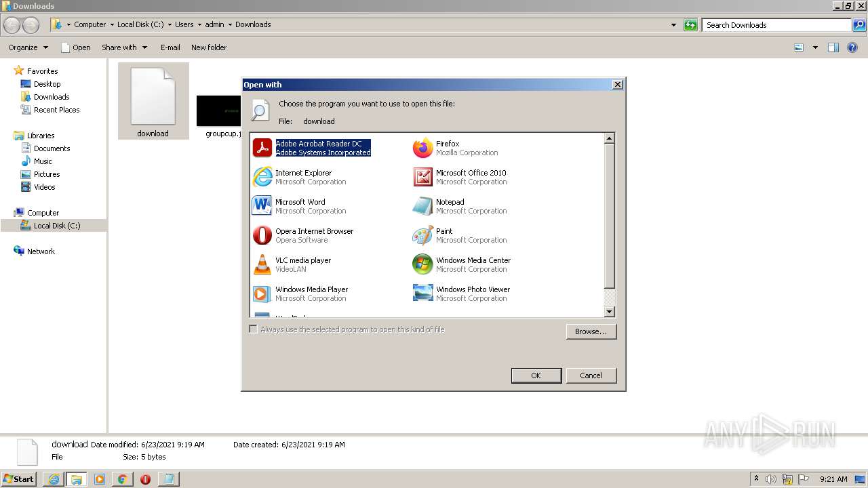Open Opera from the taskbar
The width and height of the screenshot is (868, 488).
click(x=145, y=479)
